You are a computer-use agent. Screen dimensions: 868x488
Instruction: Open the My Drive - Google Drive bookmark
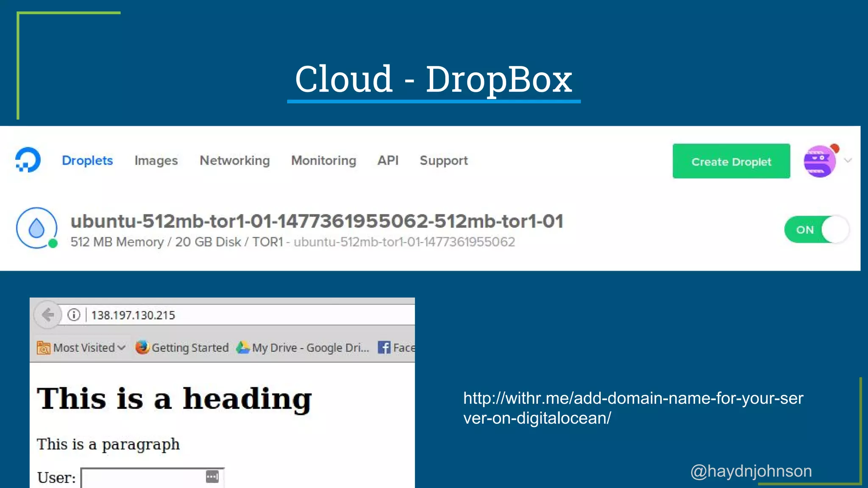pos(303,348)
